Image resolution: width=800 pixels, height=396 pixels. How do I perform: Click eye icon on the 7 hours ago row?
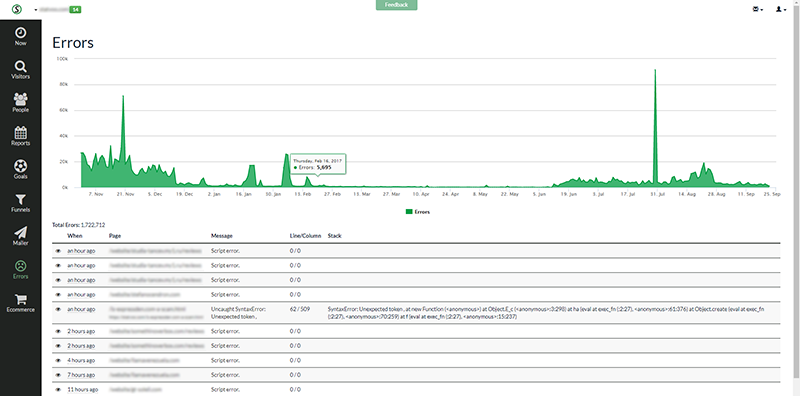58,375
